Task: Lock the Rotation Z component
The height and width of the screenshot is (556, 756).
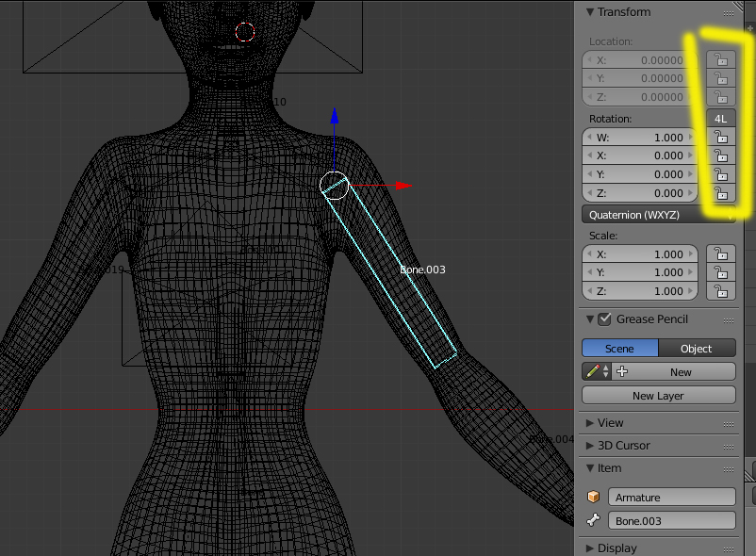Action: coord(721,193)
